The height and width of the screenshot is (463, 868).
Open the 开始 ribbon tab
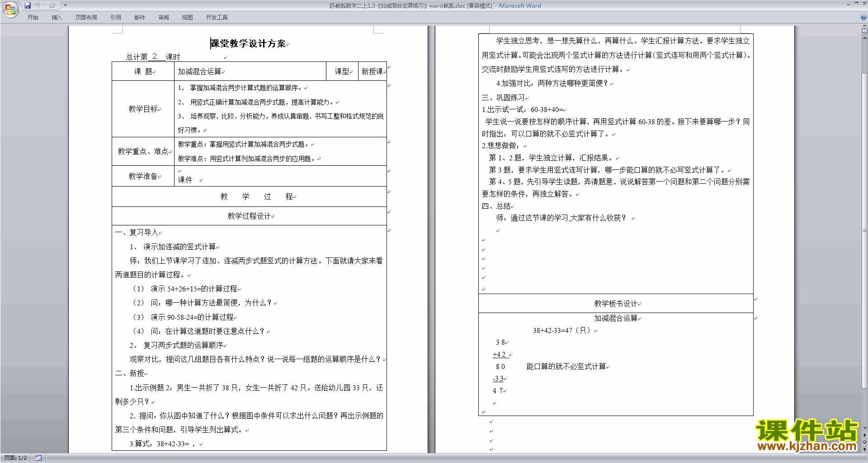coord(33,17)
